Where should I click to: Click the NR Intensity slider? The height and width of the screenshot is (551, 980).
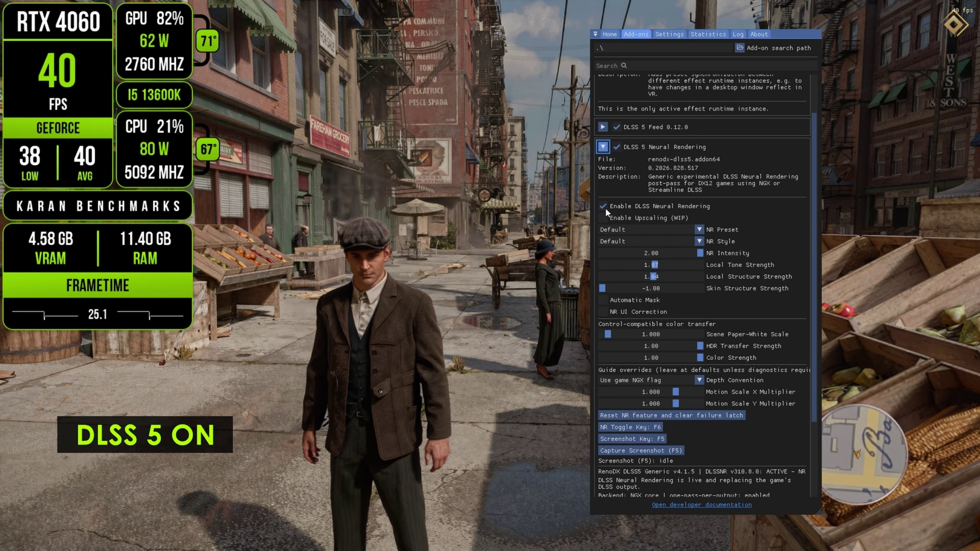point(651,253)
